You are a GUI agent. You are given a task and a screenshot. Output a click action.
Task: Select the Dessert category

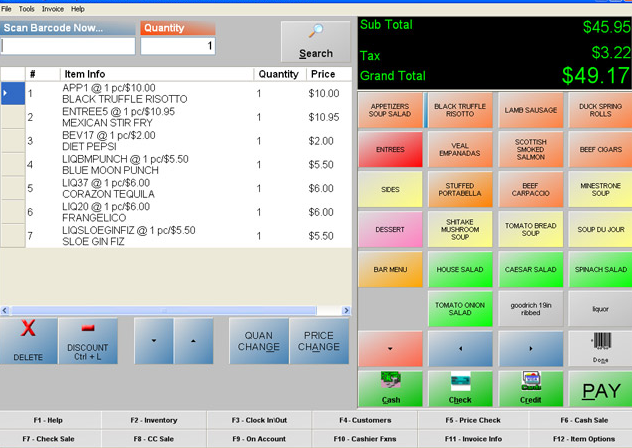[390, 229]
